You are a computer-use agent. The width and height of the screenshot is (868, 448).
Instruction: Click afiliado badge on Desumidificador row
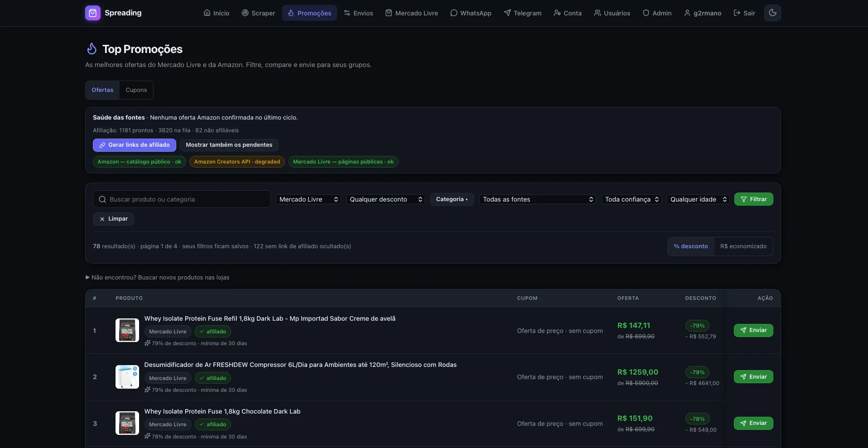213,378
